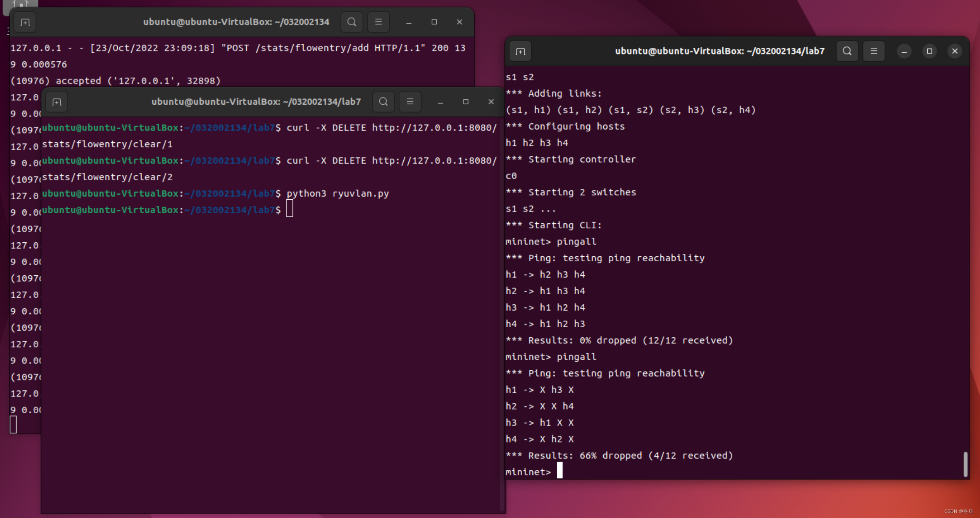Minimize the ~/032002134 terminal window
The image size is (980, 518).
[x=409, y=22]
